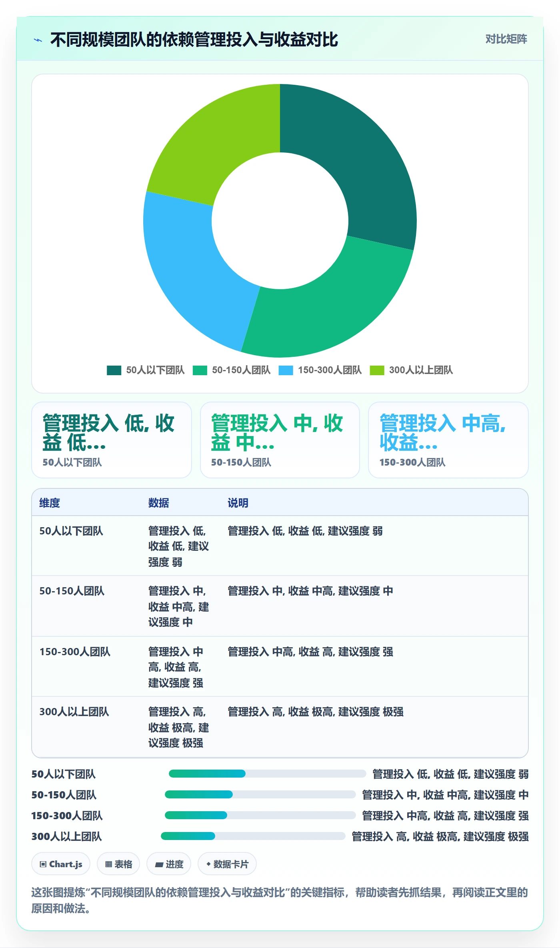The height and width of the screenshot is (948, 560).
Task: Click the 维度 column header
Action: click(x=50, y=503)
